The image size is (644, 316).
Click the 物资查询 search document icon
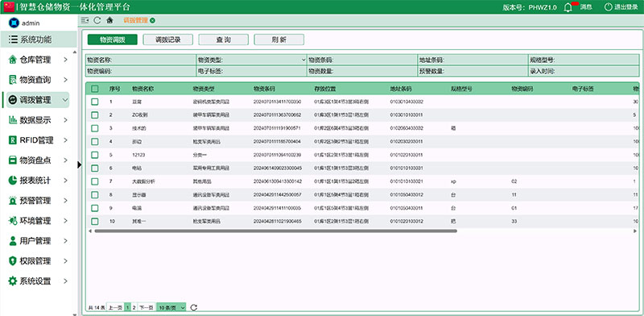pyautogui.click(x=13, y=80)
